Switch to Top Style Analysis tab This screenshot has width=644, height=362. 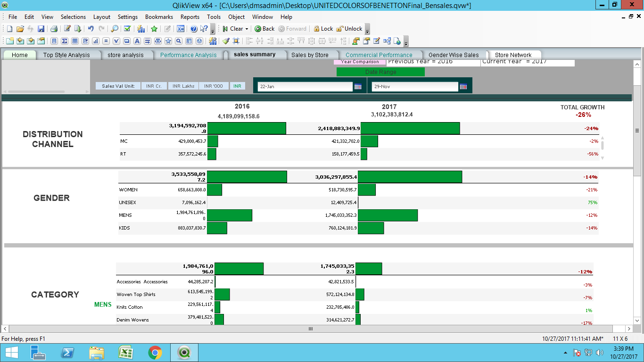(x=66, y=55)
